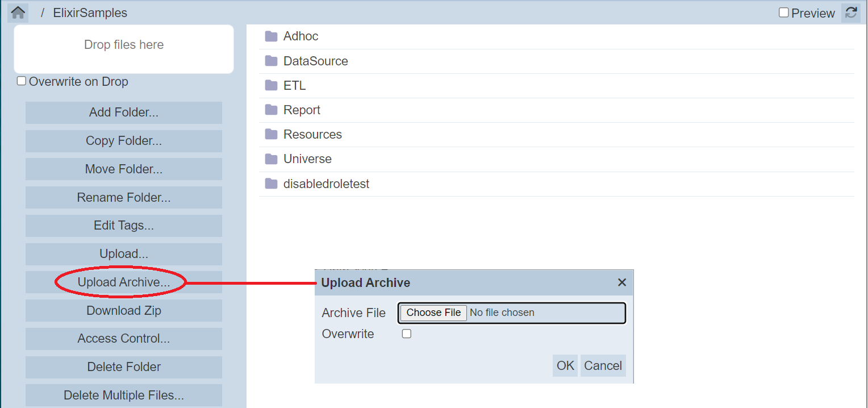Open the Resources folder
Viewport: 868px width, 408px height.
point(312,135)
